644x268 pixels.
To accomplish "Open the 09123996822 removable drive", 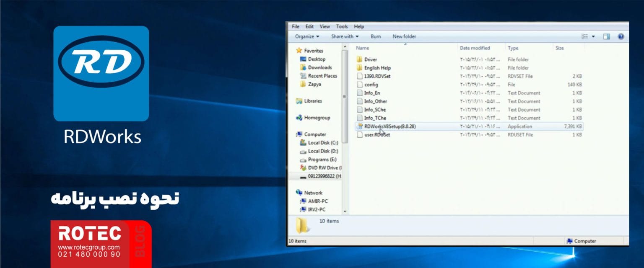I will 321,176.
